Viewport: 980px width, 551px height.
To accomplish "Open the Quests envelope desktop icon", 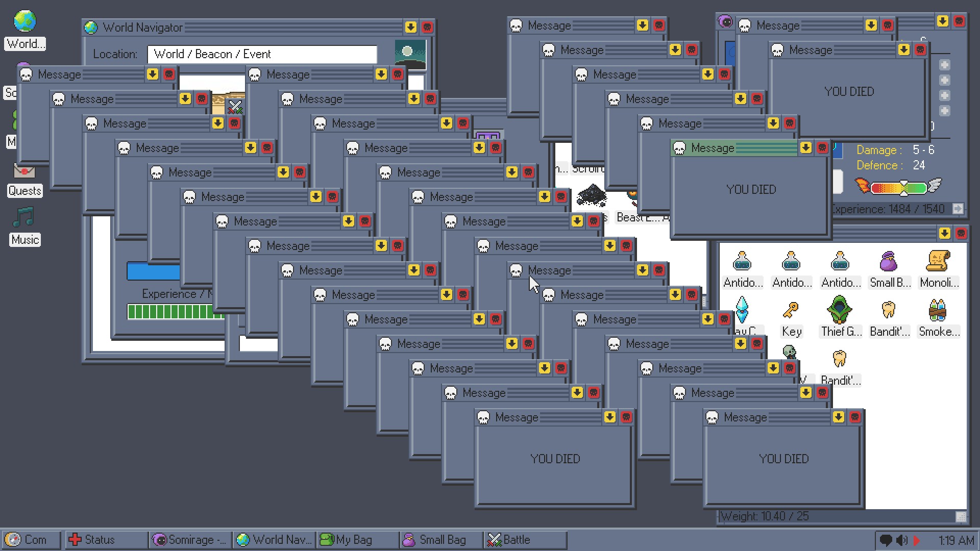I will pyautogui.click(x=24, y=173).
